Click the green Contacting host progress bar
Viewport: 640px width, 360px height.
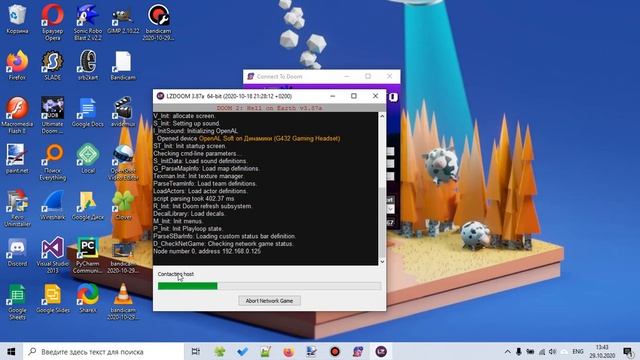click(269, 286)
